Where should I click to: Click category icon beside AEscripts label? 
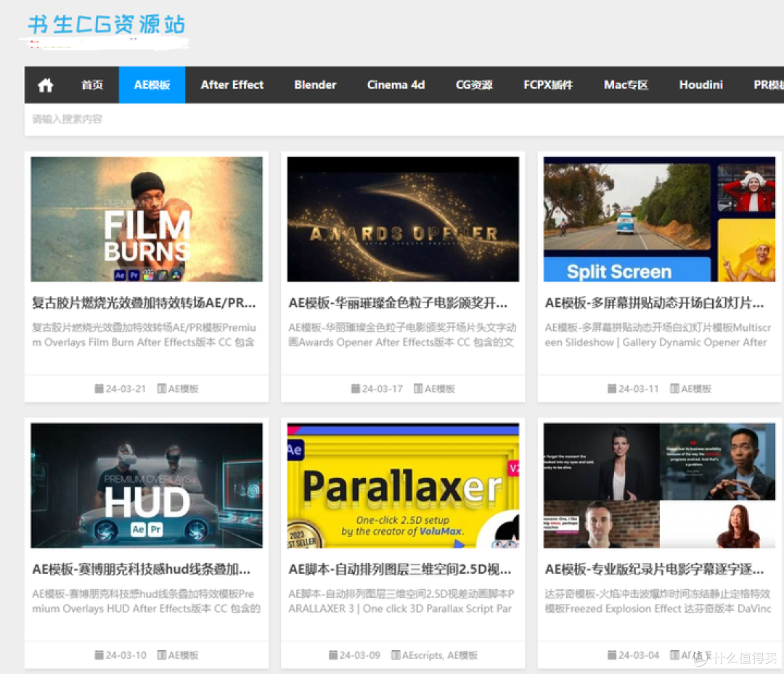pyautogui.click(x=396, y=654)
